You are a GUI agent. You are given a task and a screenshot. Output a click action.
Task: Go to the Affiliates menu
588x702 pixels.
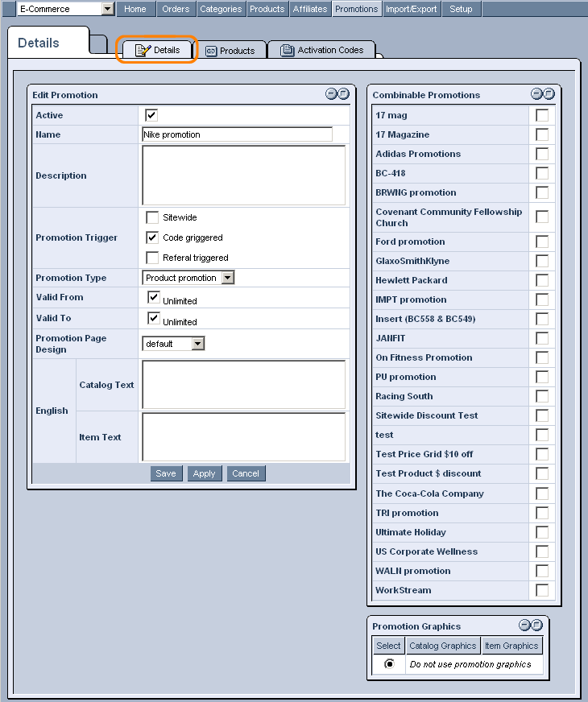coord(310,9)
